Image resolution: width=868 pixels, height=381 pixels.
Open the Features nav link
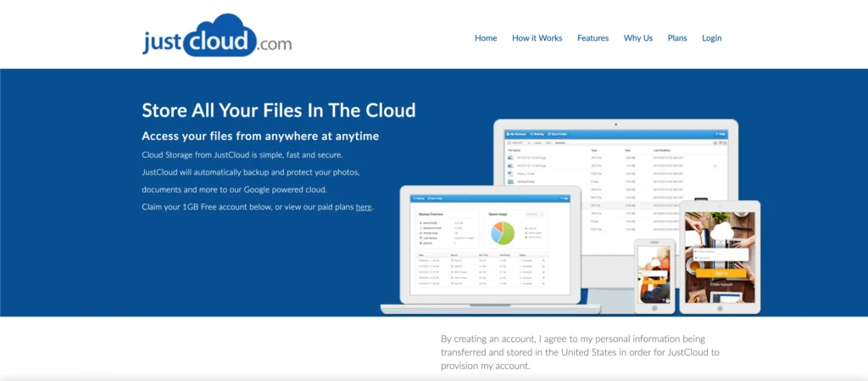click(x=593, y=38)
